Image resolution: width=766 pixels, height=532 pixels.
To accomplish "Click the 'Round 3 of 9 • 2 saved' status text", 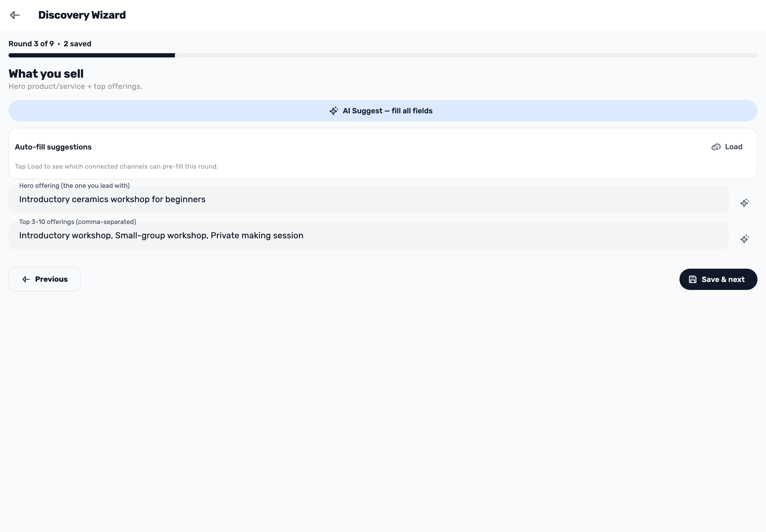I will (50, 44).
